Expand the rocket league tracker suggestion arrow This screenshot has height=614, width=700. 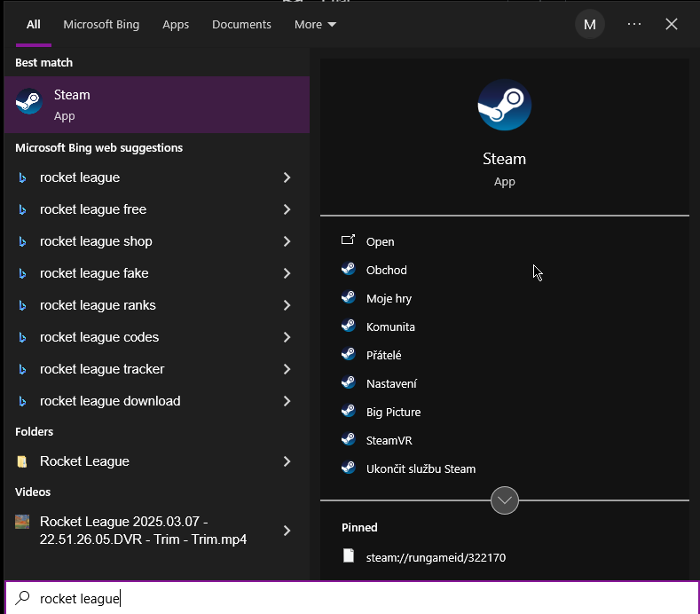(287, 369)
